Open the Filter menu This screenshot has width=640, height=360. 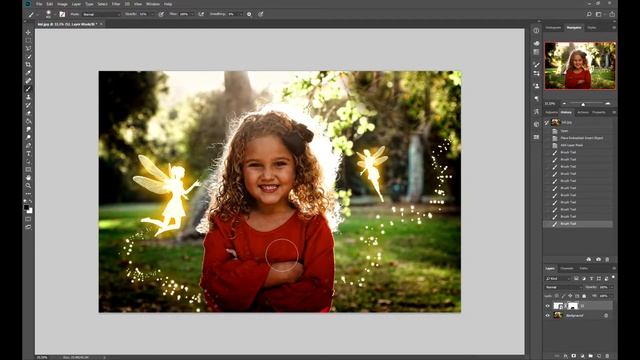116,4
